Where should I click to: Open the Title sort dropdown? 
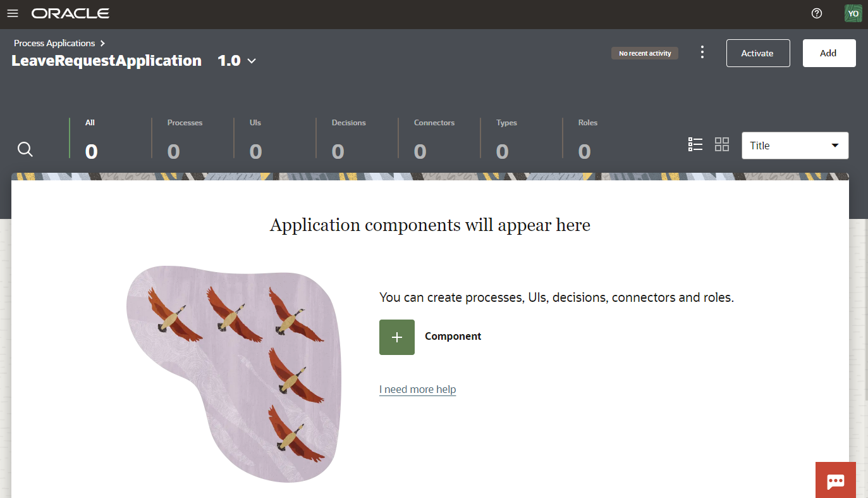(x=795, y=146)
